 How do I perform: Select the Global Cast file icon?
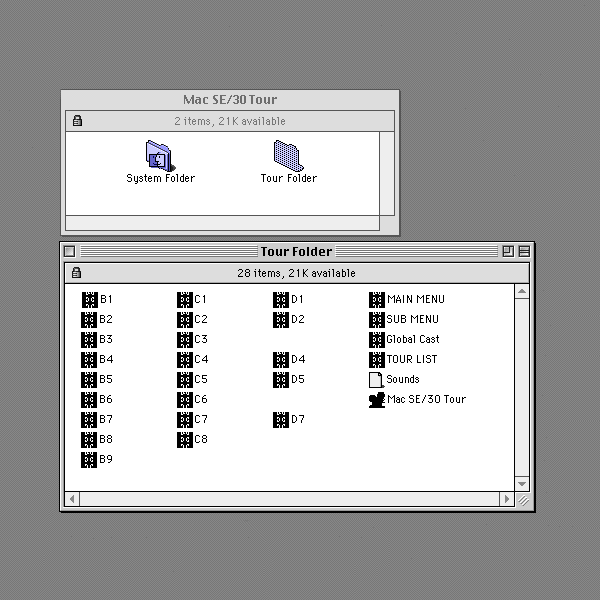(x=377, y=339)
